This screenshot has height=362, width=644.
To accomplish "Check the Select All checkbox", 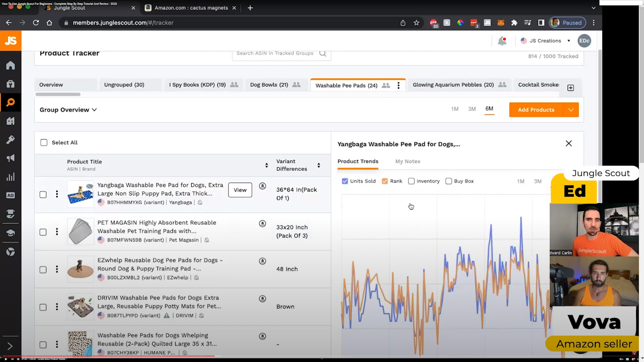I will point(44,142).
